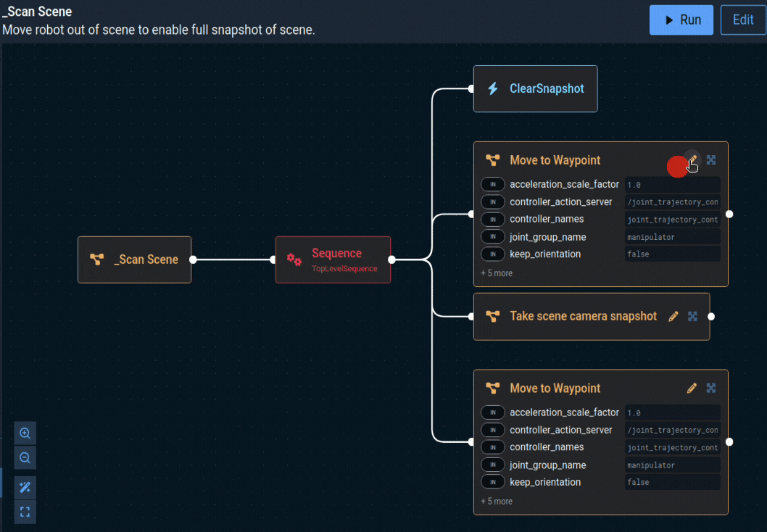Click the '_Scan Scene' objective title text
767x532 pixels.
(x=37, y=12)
